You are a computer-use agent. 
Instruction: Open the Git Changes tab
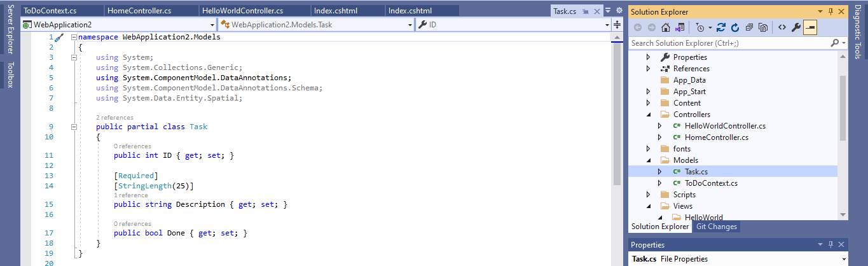pyautogui.click(x=716, y=227)
